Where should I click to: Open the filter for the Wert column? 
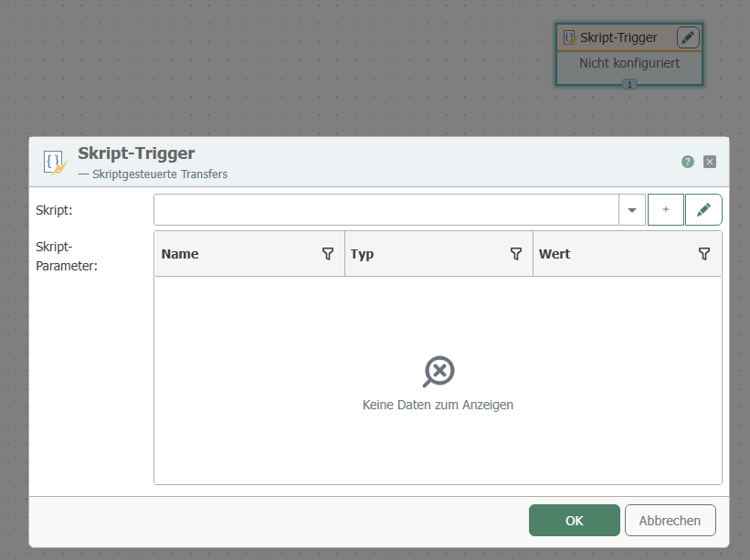704,254
